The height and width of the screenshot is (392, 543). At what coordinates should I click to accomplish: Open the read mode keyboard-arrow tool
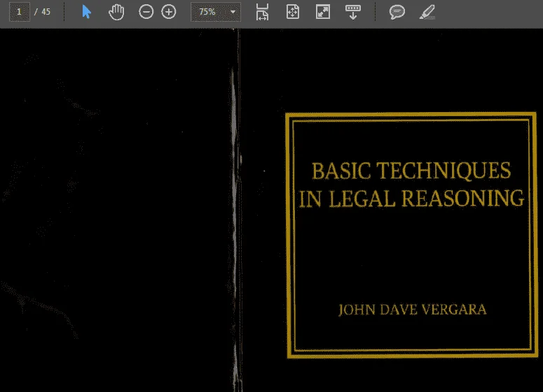click(x=353, y=12)
